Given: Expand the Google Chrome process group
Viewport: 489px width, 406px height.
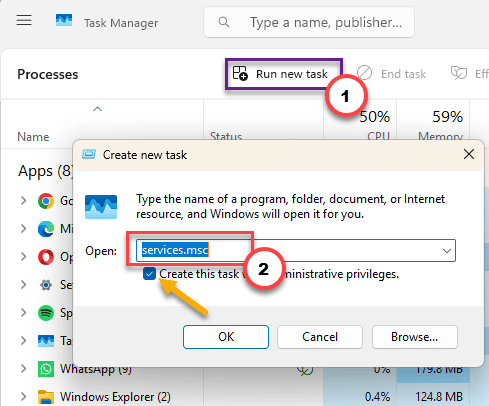Looking at the screenshot, I should [24, 201].
